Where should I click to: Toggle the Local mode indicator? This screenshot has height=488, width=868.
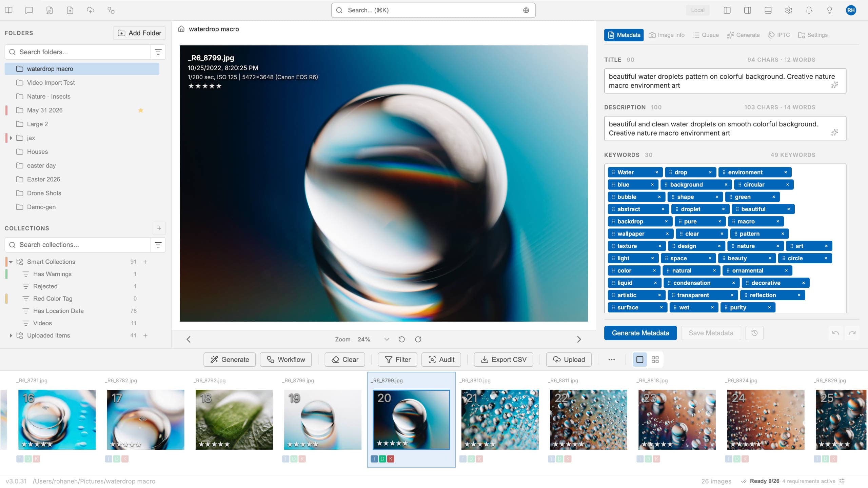pos(698,10)
